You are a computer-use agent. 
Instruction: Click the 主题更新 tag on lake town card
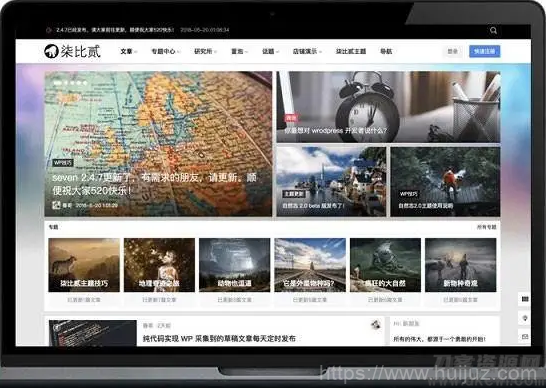294,194
